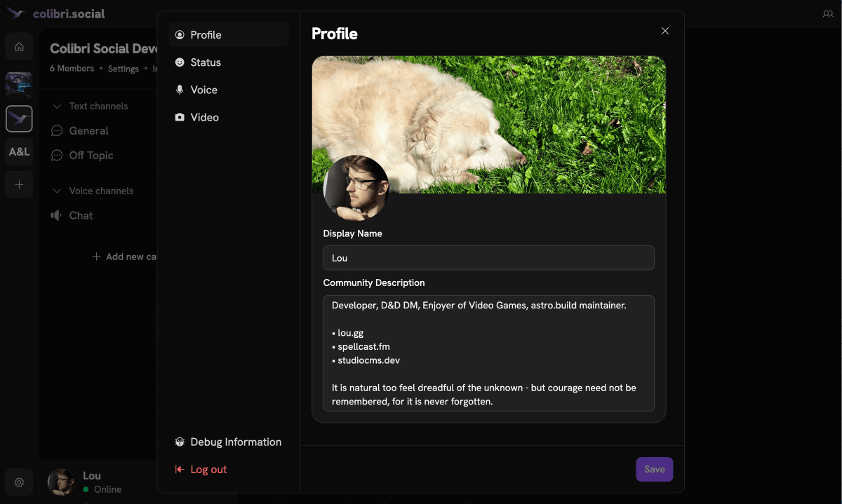Click the red Log out link
The height and width of the screenshot is (504, 842).
pyautogui.click(x=208, y=470)
